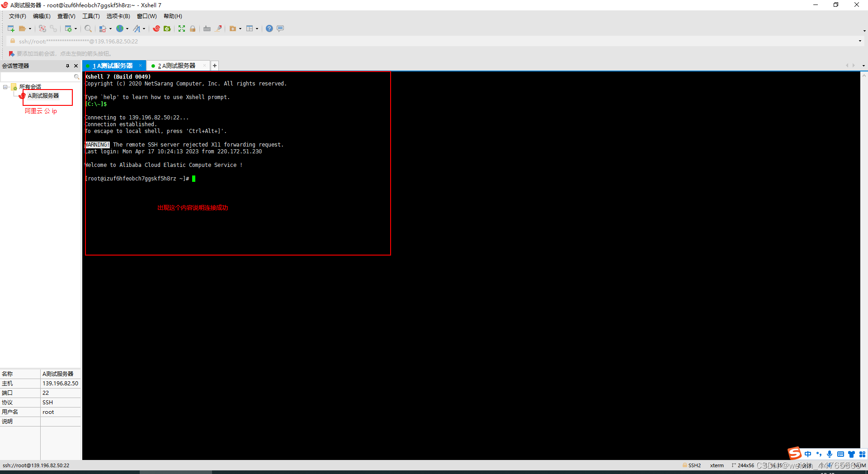Click the red swirl icon in toolbar
This screenshot has width=868, height=474.
coord(156,28)
